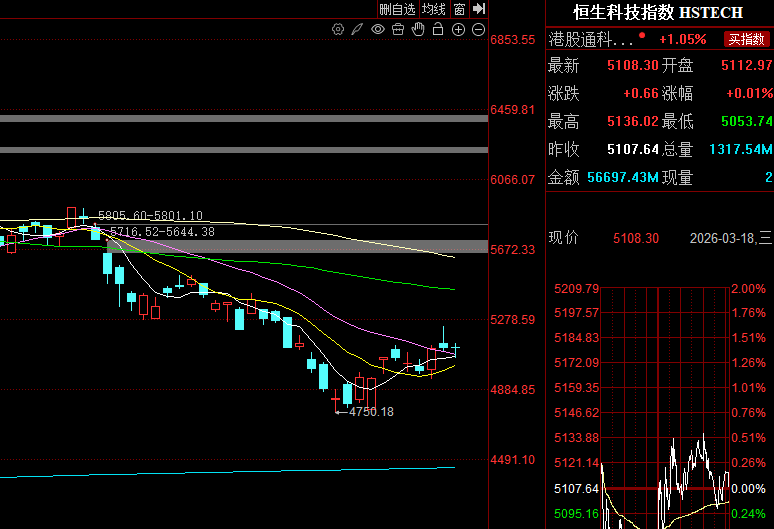The image size is (774, 529).
Task: Open chart settings gear icon
Action: pyautogui.click(x=338, y=30)
